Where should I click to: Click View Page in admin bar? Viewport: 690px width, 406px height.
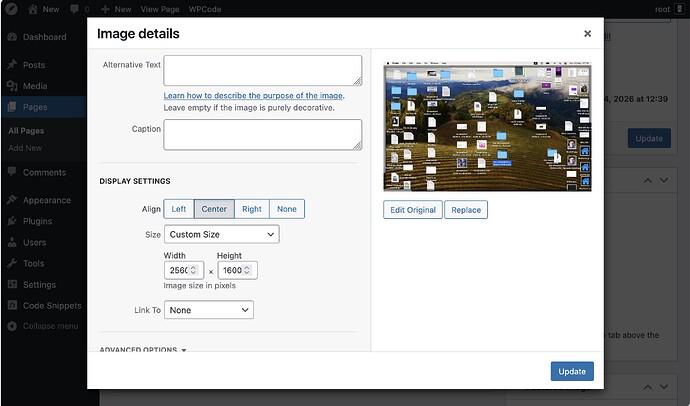coord(160,9)
